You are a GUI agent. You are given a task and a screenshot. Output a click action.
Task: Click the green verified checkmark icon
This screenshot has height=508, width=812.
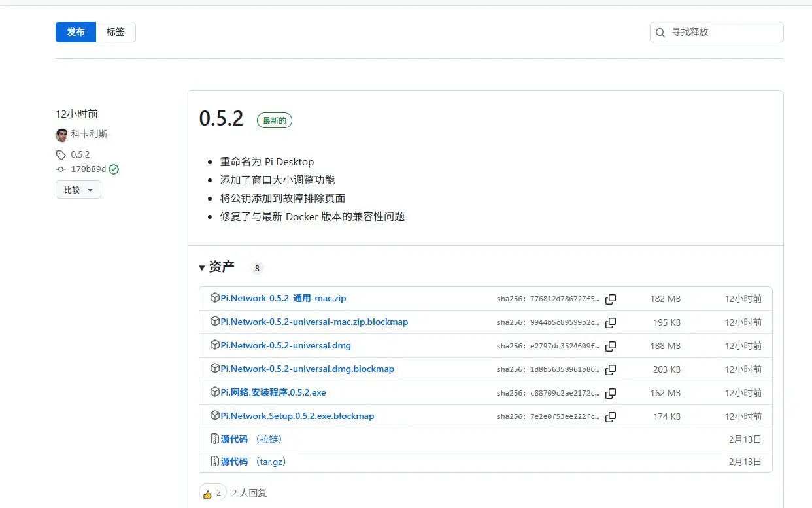coord(114,169)
